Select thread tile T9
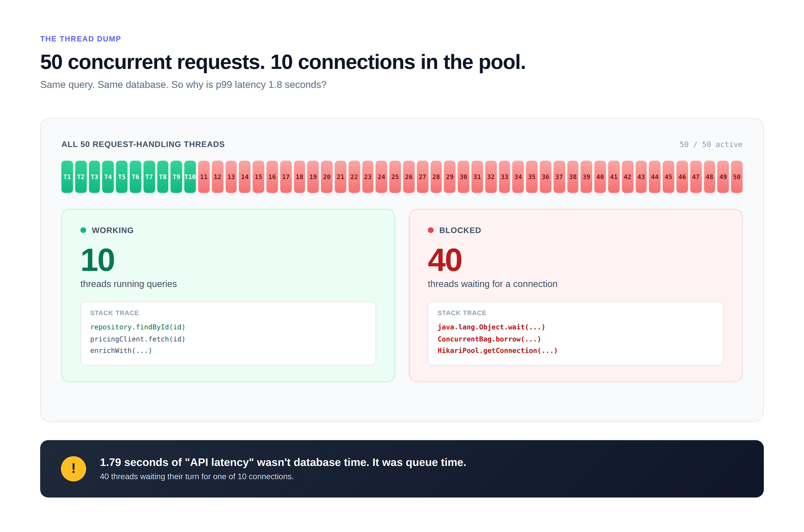Viewport: 804px width, 532px height. coord(177,177)
